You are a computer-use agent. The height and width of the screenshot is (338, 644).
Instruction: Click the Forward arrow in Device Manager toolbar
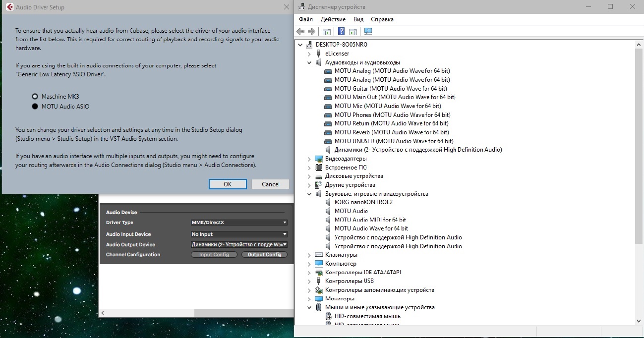(x=311, y=32)
